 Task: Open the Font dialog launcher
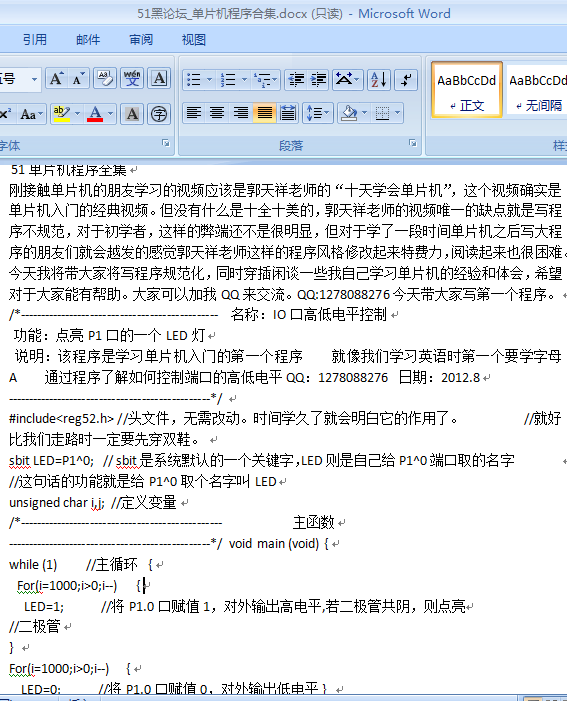166,143
